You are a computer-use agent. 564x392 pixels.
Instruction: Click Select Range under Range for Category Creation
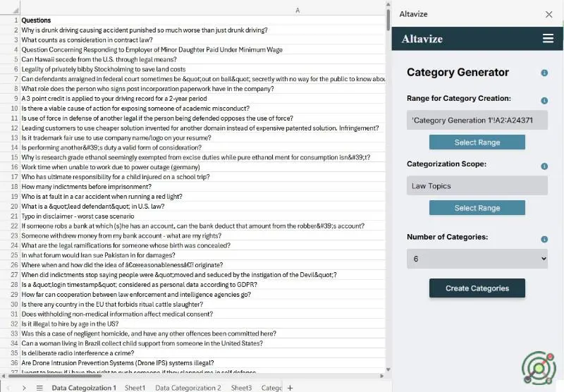(477, 142)
